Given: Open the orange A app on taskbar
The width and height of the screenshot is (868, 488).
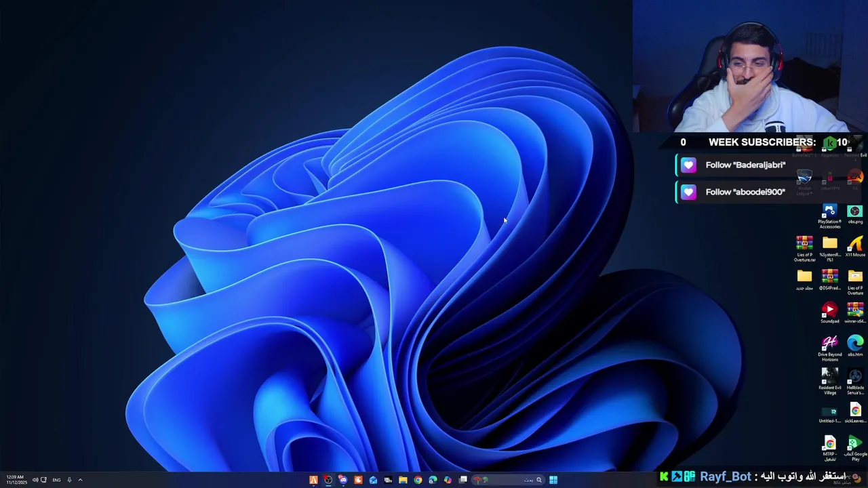Looking at the screenshot, I should tap(313, 480).
